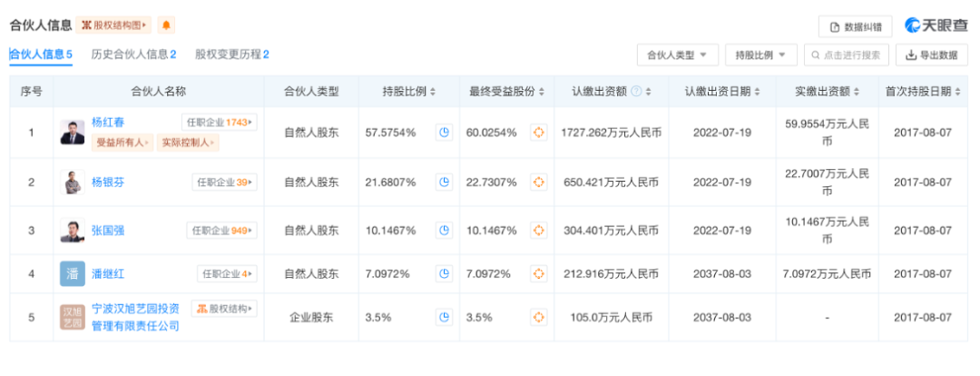Image resolution: width=980 pixels, height=376 pixels.
Task: Click beneficial share target icon for 杨银芬
Action: [538, 182]
